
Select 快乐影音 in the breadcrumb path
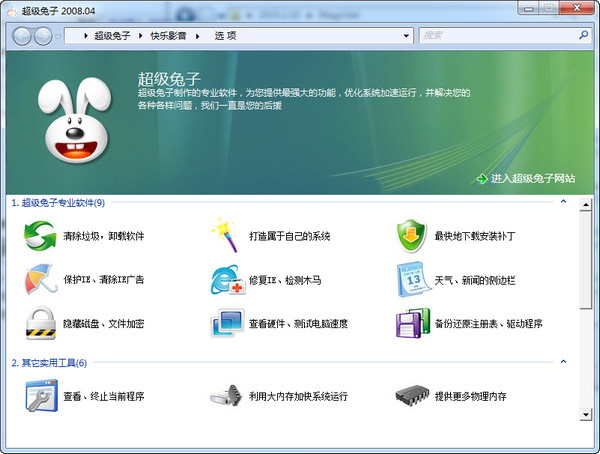click(168, 36)
